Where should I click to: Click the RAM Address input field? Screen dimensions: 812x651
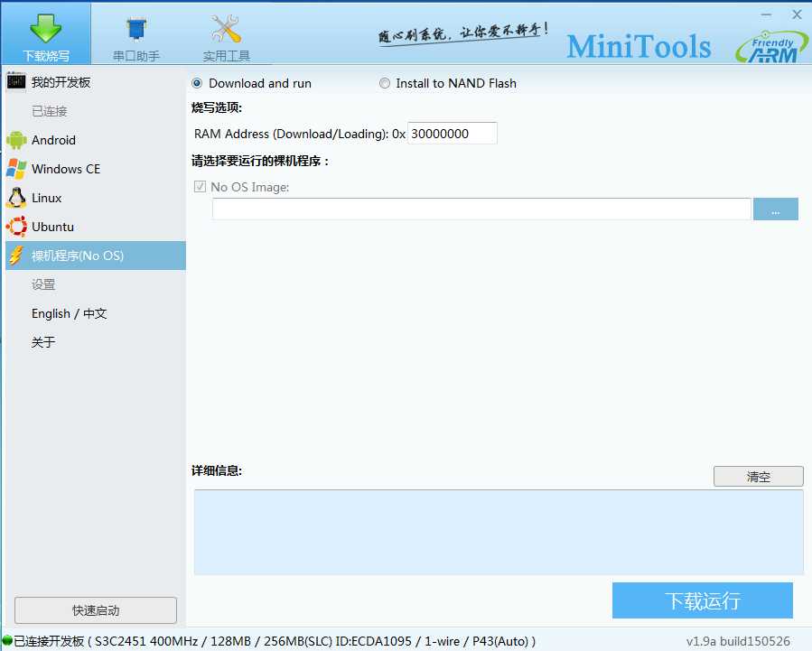tap(453, 134)
